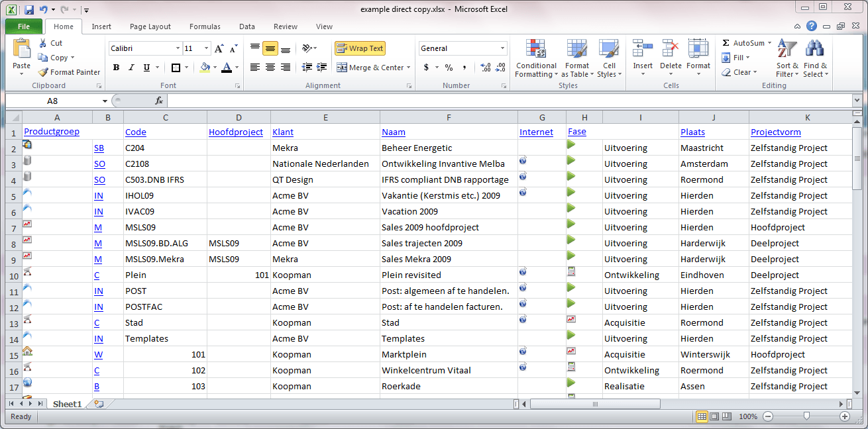Select the Sheet1 worksheet tab
The width and height of the screenshot is (868, 429).
67,404
